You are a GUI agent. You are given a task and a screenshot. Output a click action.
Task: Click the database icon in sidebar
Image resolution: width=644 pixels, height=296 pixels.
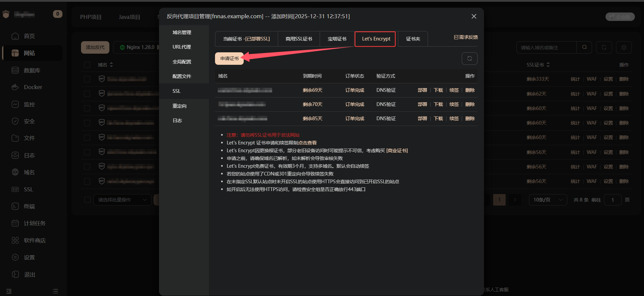[x=15, y=70]
